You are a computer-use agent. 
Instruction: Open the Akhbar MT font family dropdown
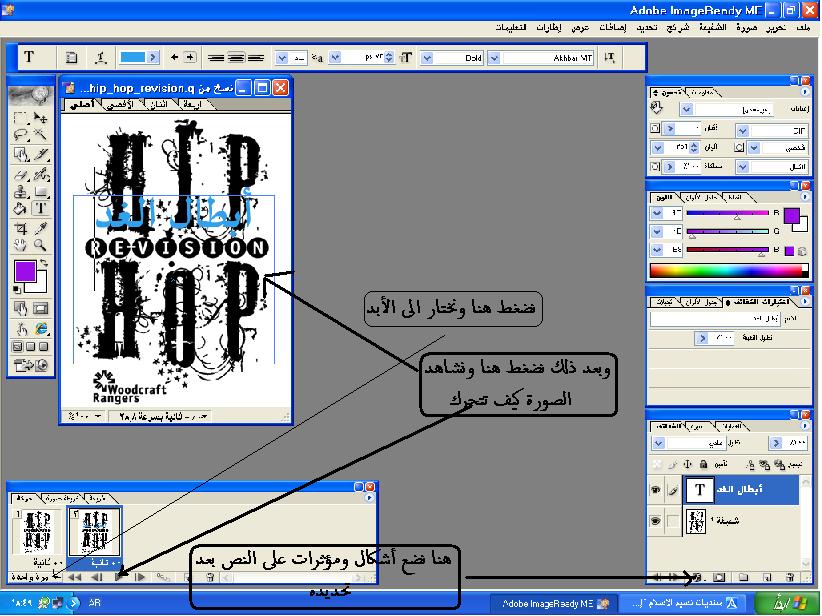click(x=494, y=58)
